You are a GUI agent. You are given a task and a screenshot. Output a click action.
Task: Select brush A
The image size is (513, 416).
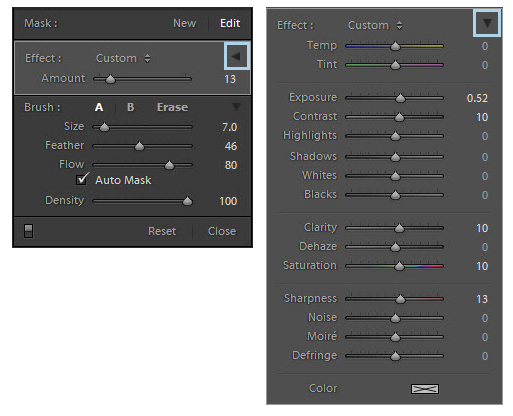coord(99,107)
